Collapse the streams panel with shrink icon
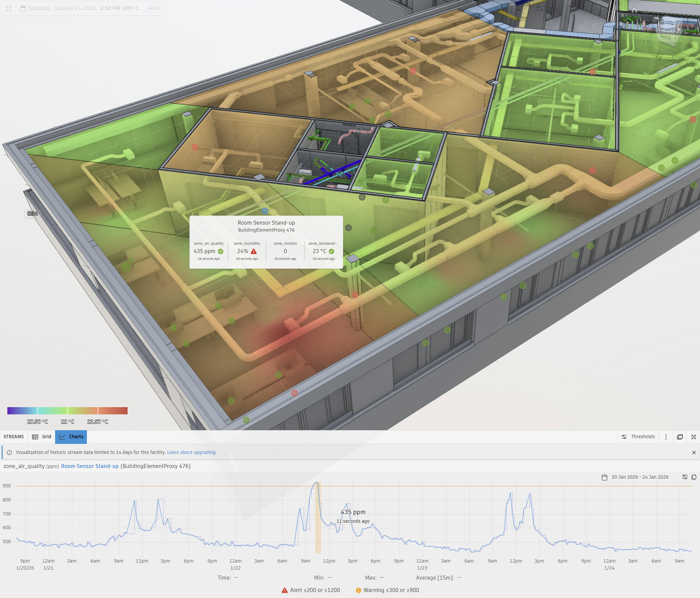Image resolution: width=700 pixels, height=598 pixels. coord(694,437)
